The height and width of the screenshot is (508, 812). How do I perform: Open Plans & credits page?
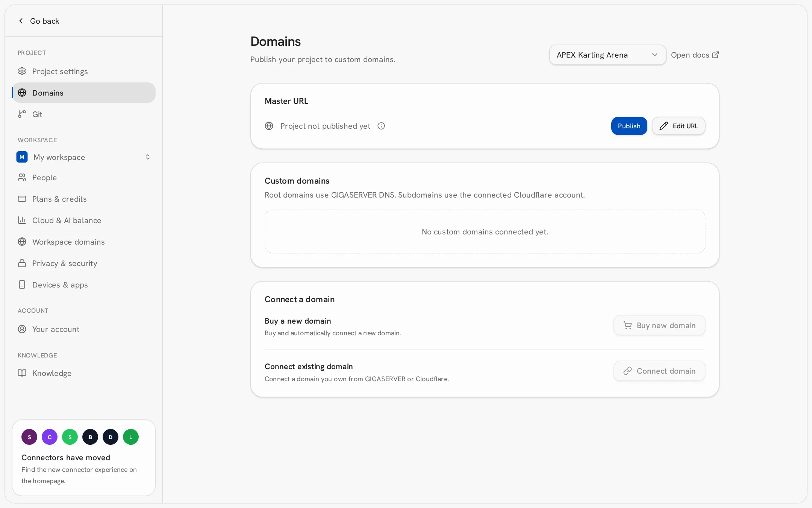tap(84, 199)
